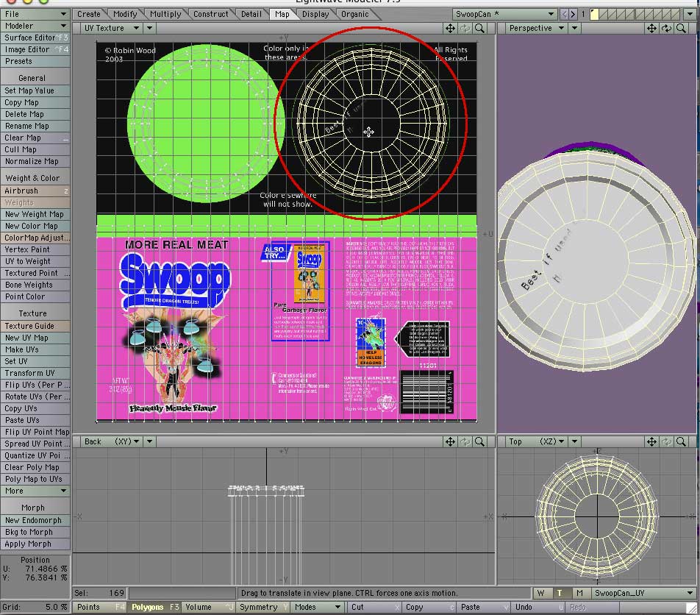The image size is (700, 615).
Task: Click the pan icon in UV Texture viewport
Action: (x=450, y=28)
